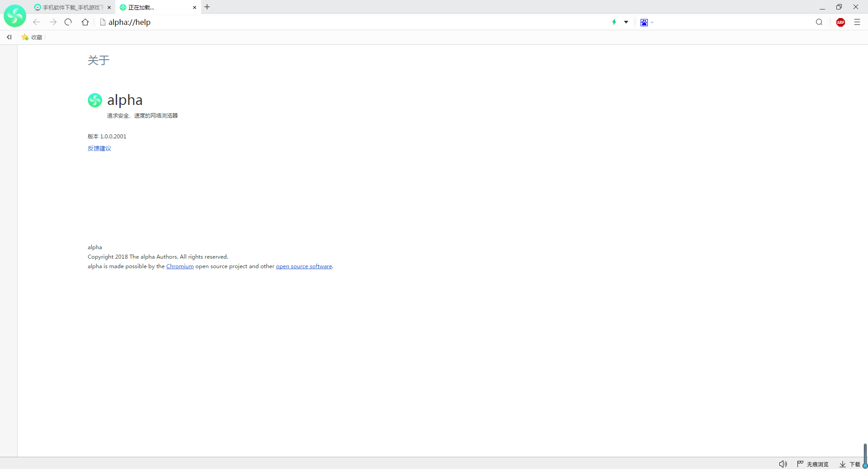Close the 手机软件下载 tab
This screenshot has width=868, height=469.
coord(109,8)
